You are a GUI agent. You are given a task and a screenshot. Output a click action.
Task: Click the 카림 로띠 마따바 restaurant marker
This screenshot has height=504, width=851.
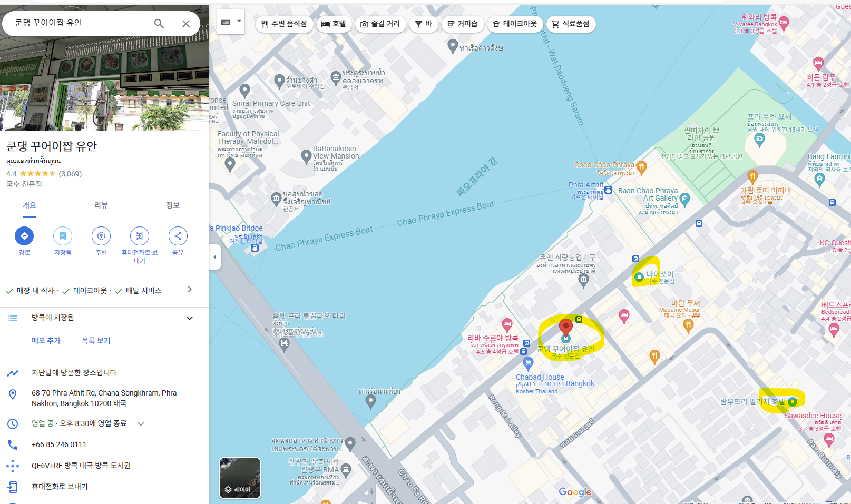(752, 176)
